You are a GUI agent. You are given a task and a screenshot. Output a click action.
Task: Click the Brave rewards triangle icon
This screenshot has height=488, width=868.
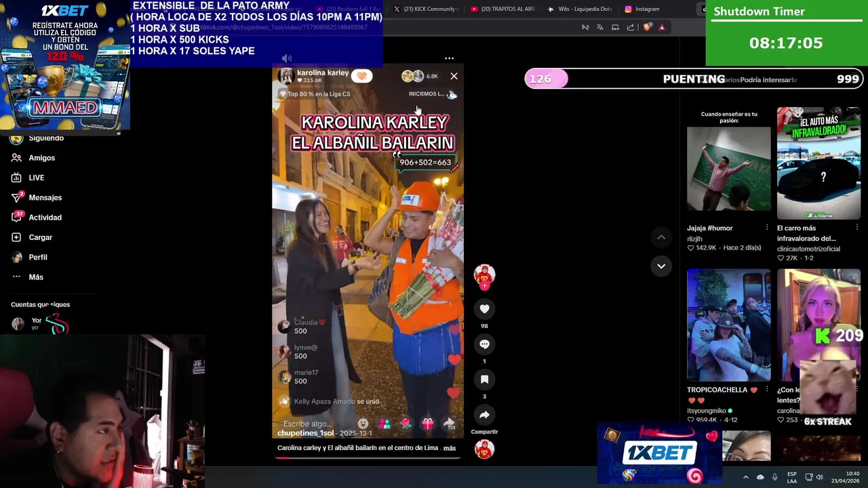pyautogui.click(x=662, y=27)
